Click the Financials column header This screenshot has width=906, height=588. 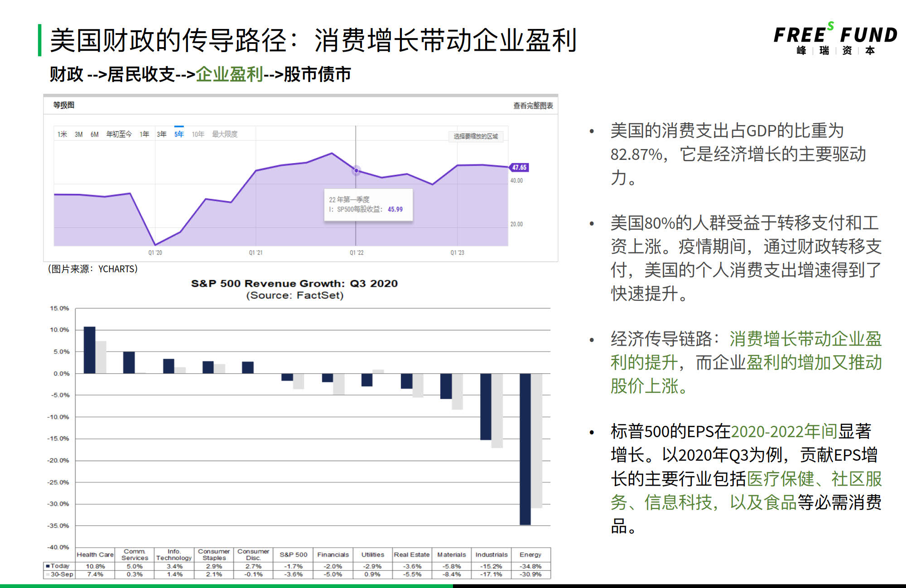[333, 554]
